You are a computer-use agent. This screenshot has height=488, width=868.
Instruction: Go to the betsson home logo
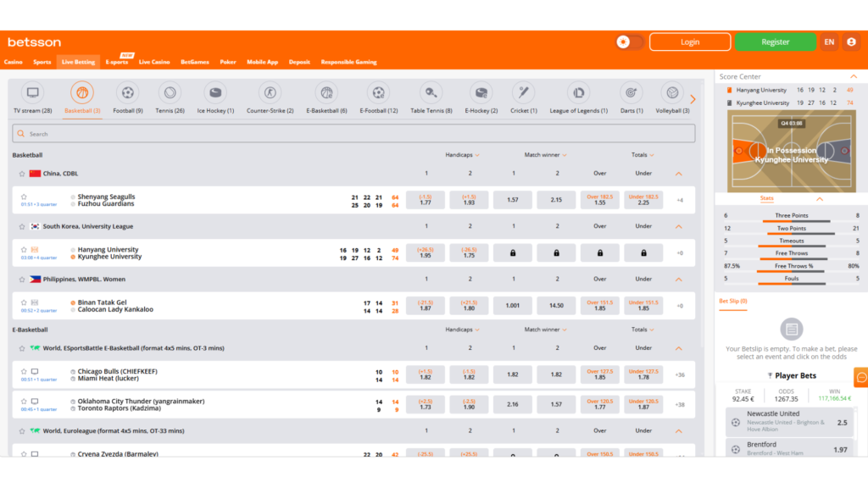click(x=34, y=42)
